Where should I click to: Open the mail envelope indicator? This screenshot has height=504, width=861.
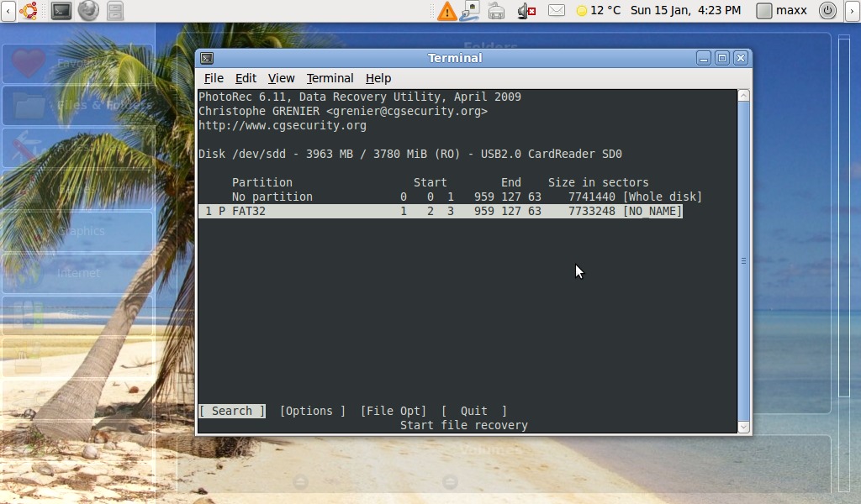tap(557, 10)
